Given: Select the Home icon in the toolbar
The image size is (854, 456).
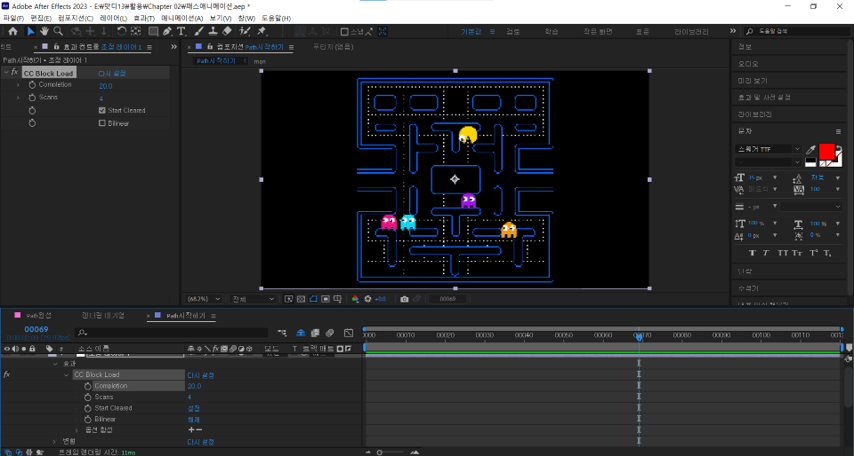Looking at the screenshot, I should click(x=13, y=32).
